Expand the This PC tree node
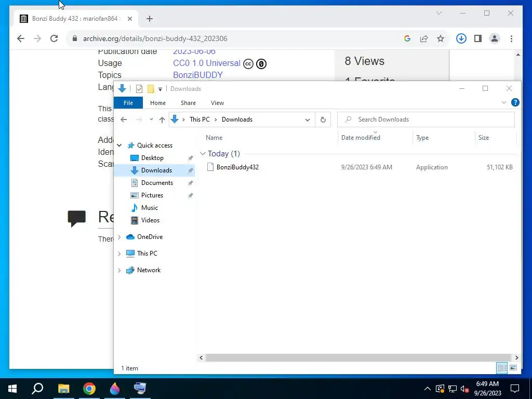Screen dimensions: 532x399 click(119, 254)
